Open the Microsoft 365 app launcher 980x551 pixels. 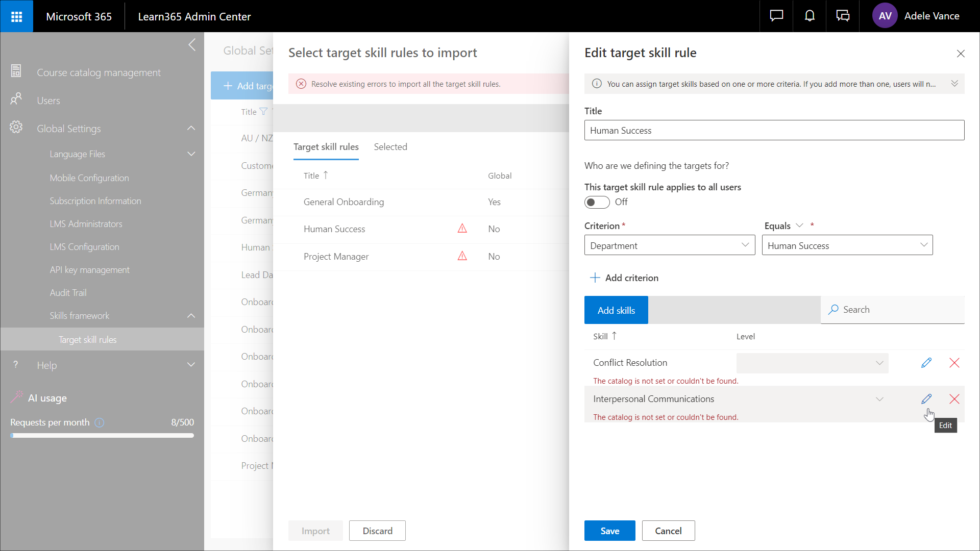pyautogui.click(x=16, y=16)
